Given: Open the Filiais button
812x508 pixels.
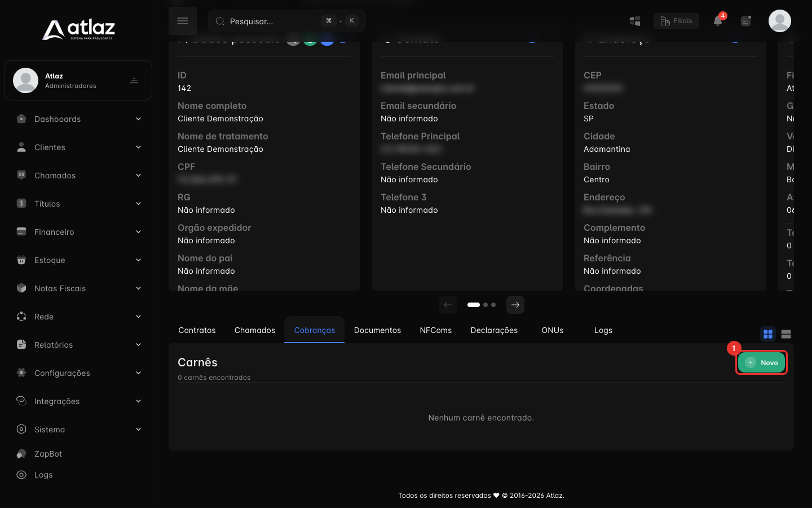Looking at the screenshot, I should (676, 21).
